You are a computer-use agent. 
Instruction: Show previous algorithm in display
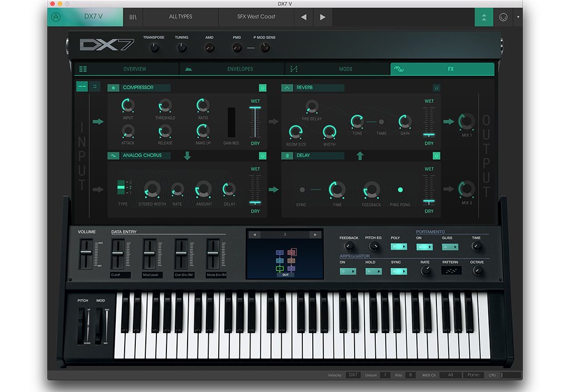click(254, 234)
